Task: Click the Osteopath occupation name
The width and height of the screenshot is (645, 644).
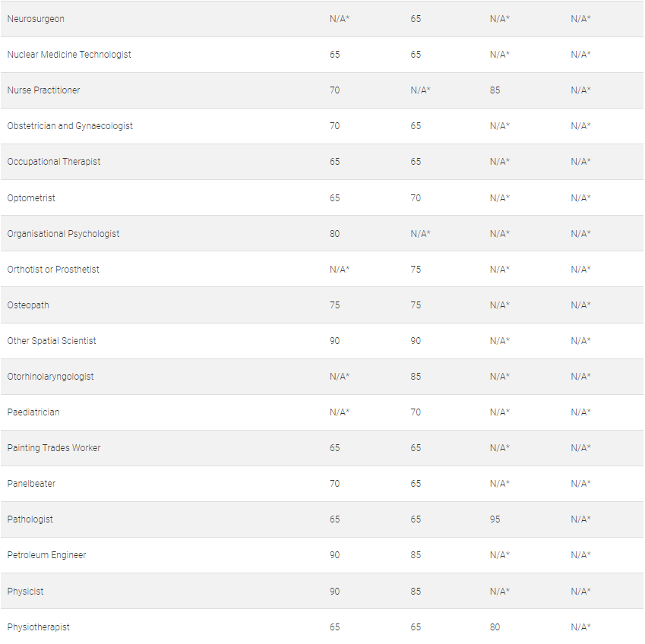Action: coord(28,305)
